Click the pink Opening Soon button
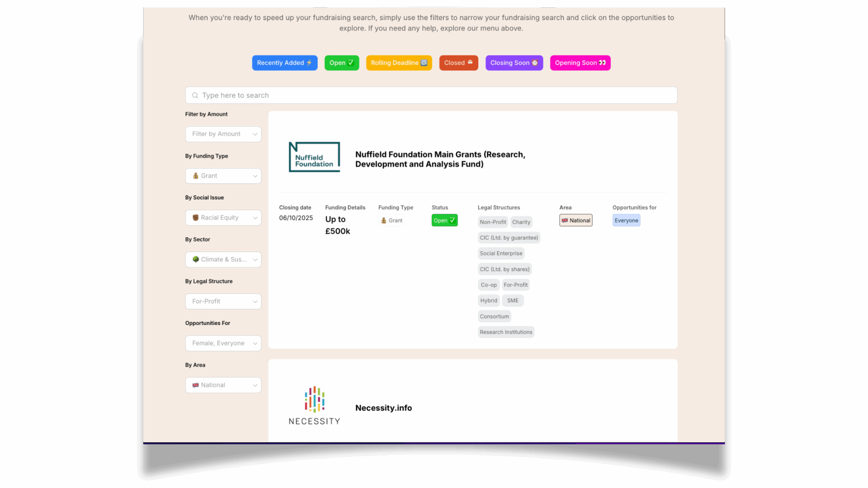 tap(580, 63)
